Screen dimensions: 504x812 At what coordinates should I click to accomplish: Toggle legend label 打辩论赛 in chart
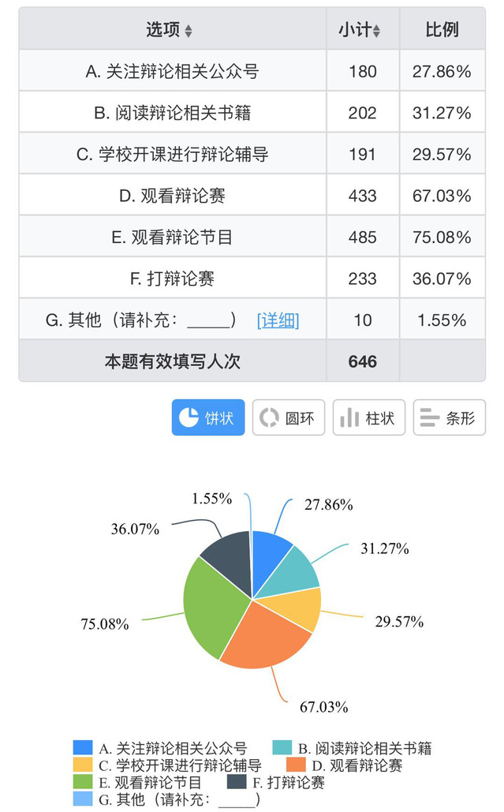289,782
